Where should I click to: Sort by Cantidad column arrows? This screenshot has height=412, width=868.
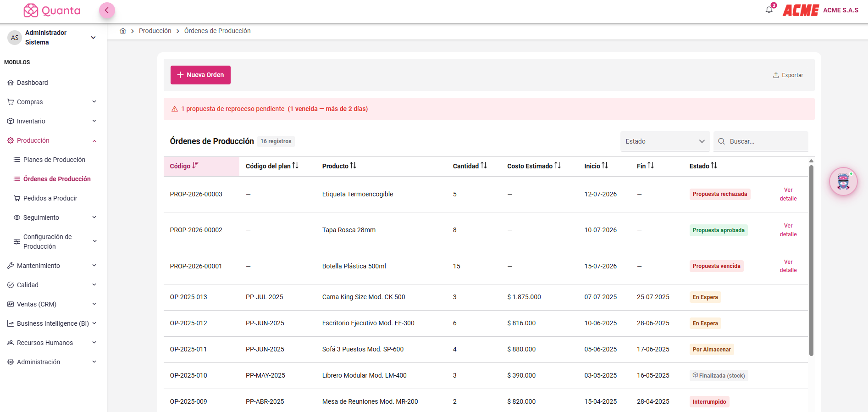(484, 166)
